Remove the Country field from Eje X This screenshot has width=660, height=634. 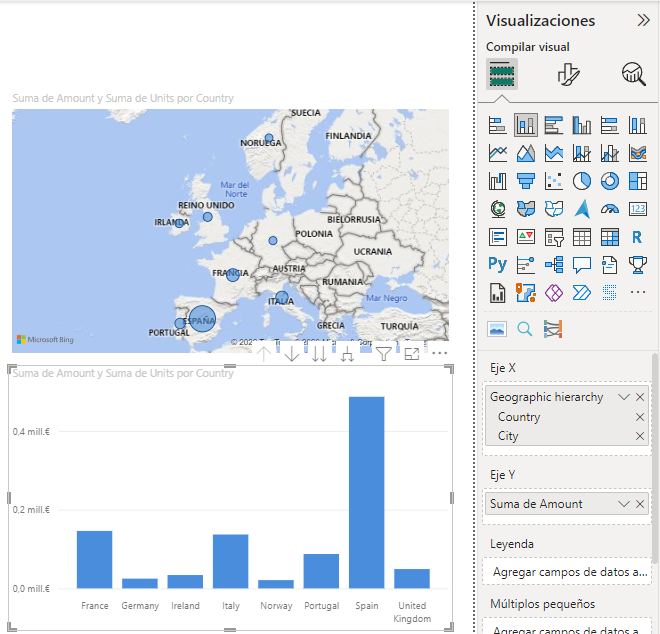[640, 417]
